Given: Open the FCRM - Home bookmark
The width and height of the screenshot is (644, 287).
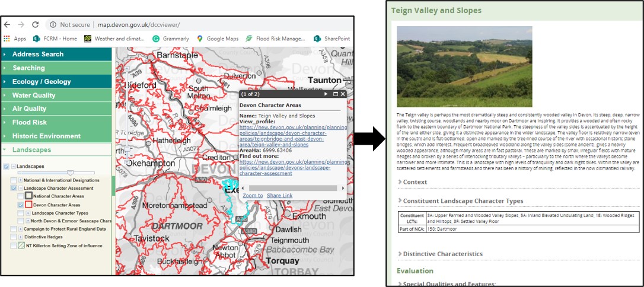Looking at the screenshot, I should click(x=55, y=39).
